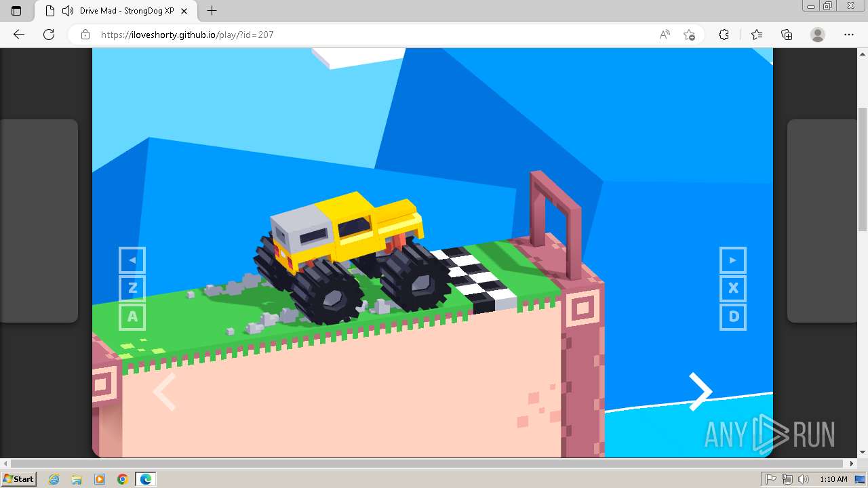
Task: Add this page to favorites
Action: (689, 35)
